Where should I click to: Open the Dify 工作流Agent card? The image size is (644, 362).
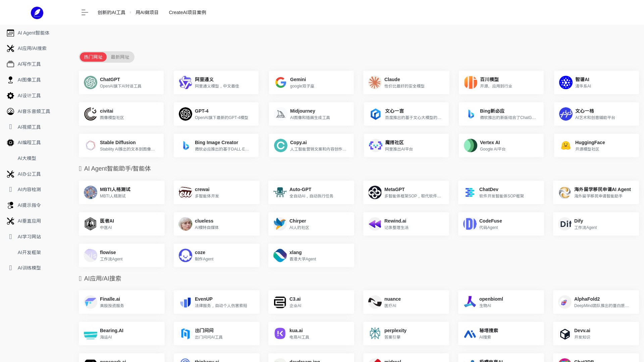coord(595,224)
